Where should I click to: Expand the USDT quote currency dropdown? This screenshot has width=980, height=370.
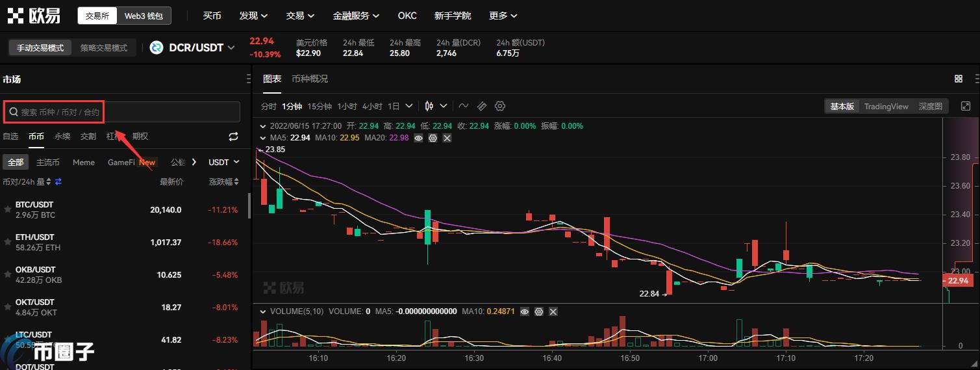(224, 162)
